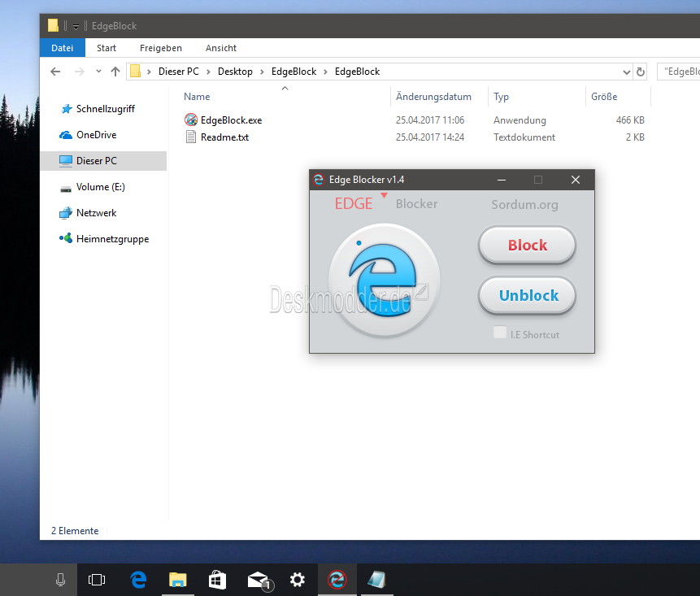700x596 pixels.
Task: Click the last taskbar app icon
Action: (x=376, y=580)
